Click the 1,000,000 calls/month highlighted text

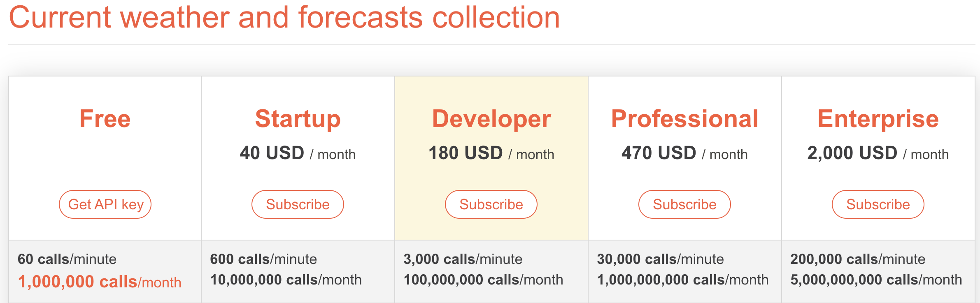coord(99,282)
